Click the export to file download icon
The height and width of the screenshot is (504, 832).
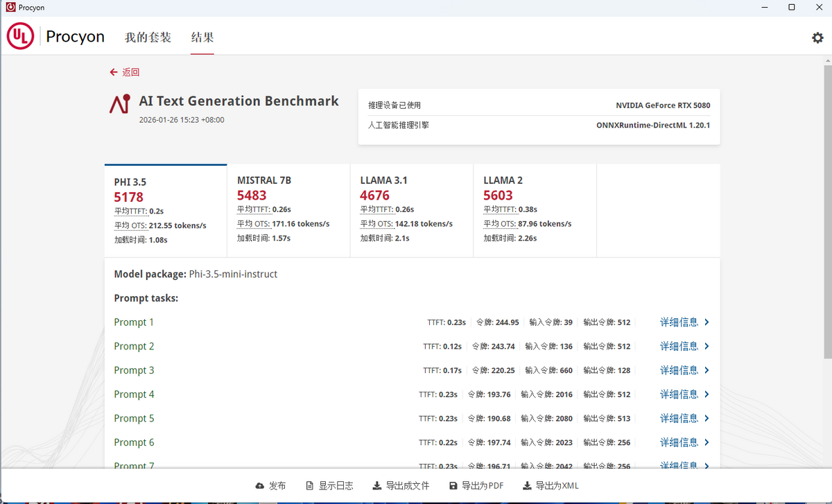[x=377, y=486]
